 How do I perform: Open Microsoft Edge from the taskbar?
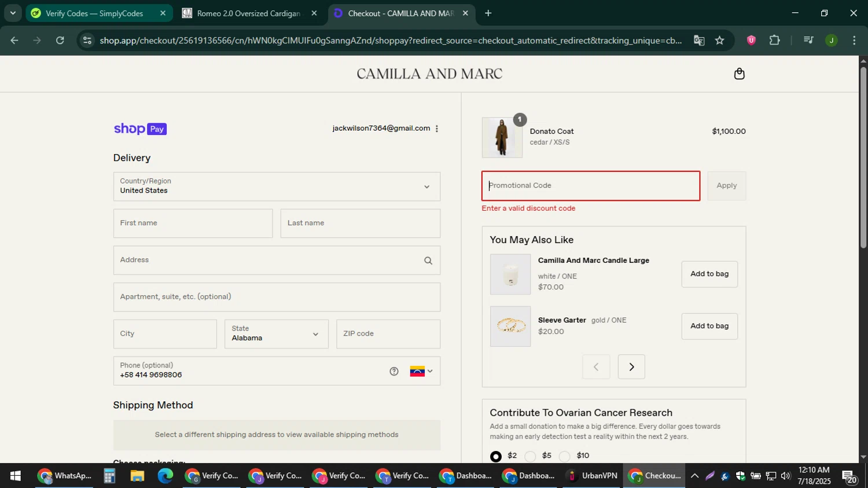coord(165,476)
